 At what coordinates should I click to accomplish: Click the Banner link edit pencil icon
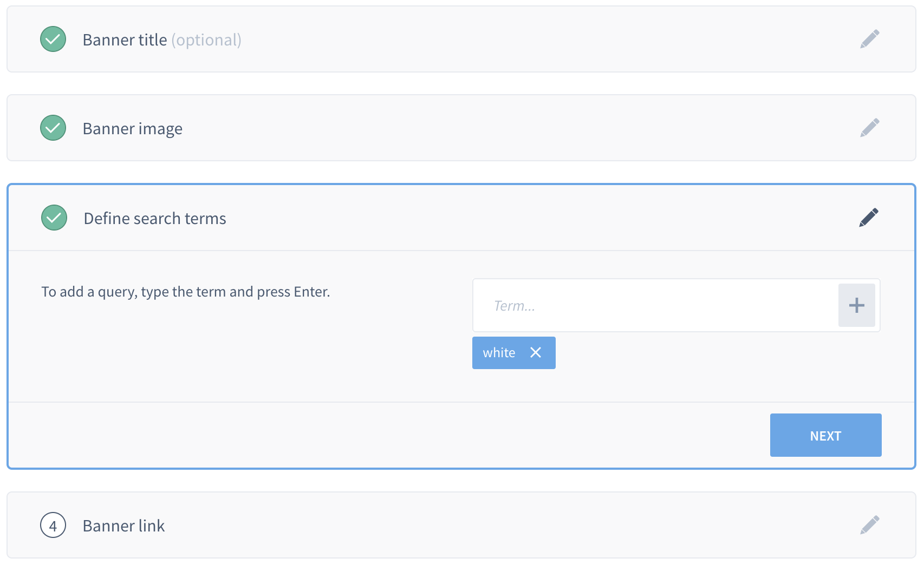[x=869, y=525]
